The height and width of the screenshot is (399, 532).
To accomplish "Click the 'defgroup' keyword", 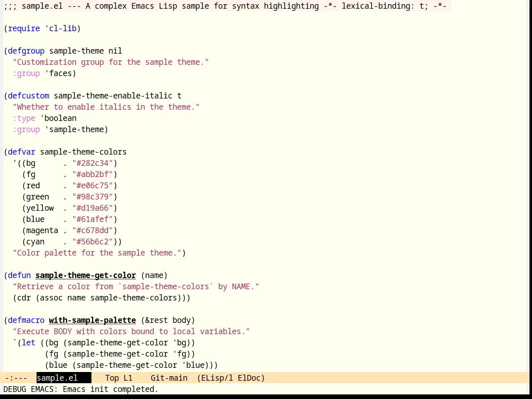I will 26,51.
